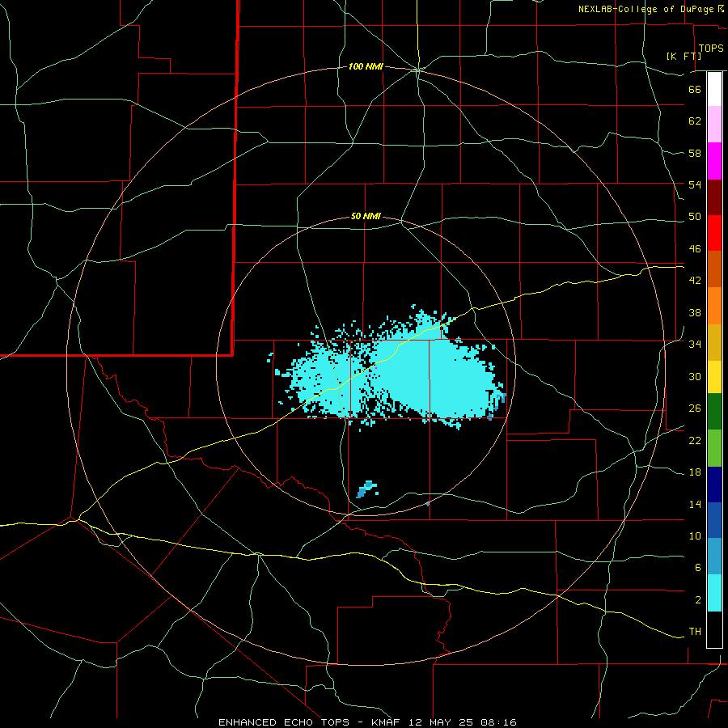This screenshot has height=728, width=728.
Task: Click legend value "10"
Action: [x=695, y=535]
